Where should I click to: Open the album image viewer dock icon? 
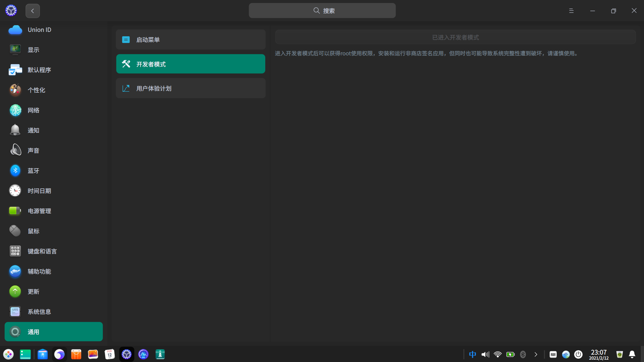[x=93, y=354]
